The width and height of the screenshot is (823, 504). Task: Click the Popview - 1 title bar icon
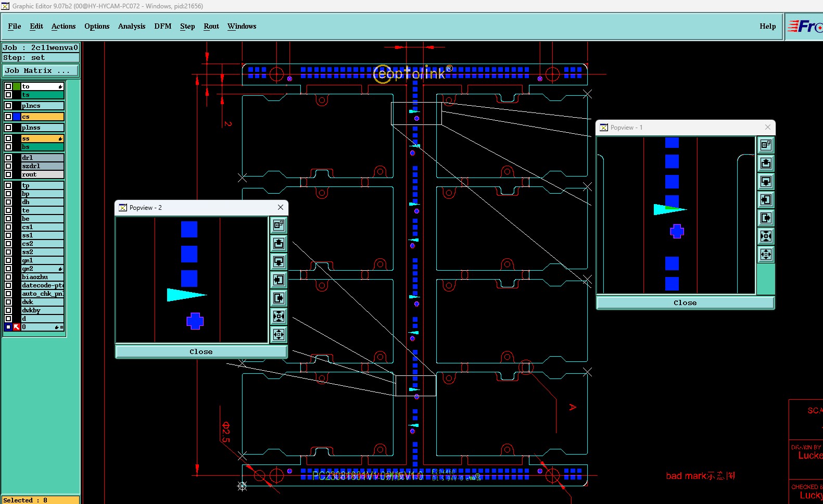coord(604,128)
